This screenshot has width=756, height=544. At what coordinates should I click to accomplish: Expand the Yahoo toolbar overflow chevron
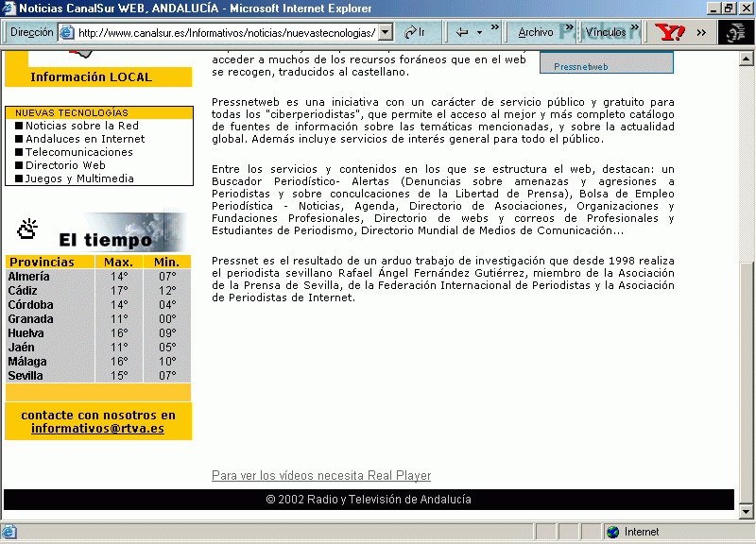701,33
